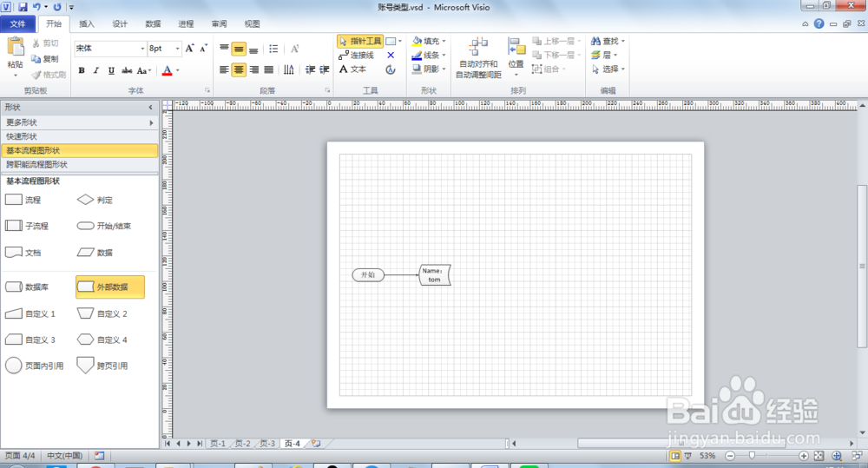Viewport: 868px width, 468px height.
Task: Decrease the paragraph indent
Action: pos(310,69)
